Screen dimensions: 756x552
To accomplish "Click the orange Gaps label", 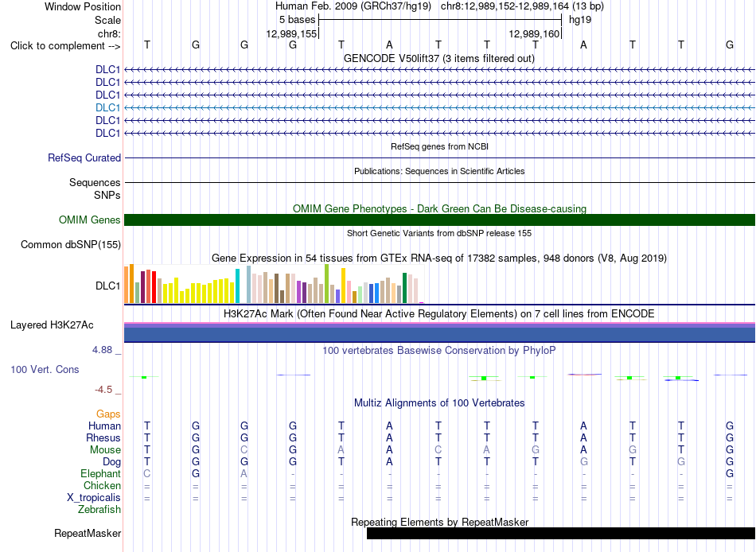I will pyautogui.click(x=108, y=414).
